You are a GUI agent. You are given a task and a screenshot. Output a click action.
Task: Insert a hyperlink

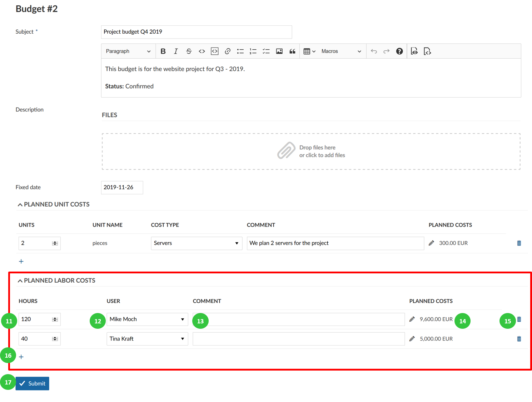pyautogui.click(x=227, y=51)
